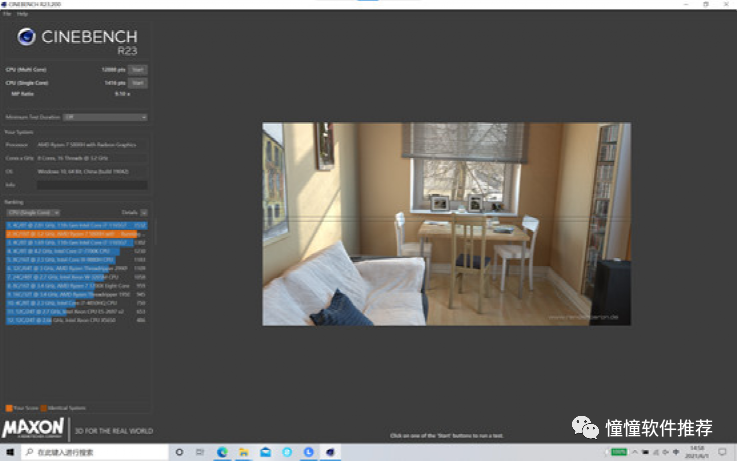Click the Cinebench R23 logo

click(x=78, y=41)
